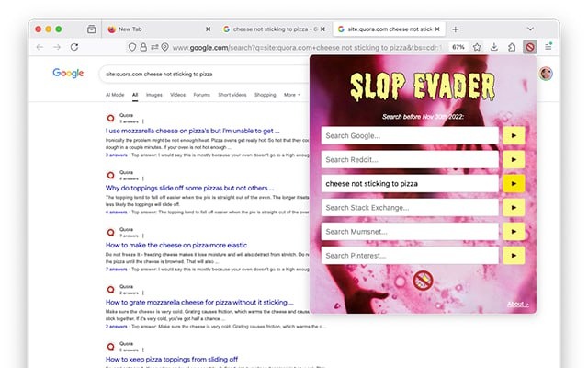The height and width of the screenshot is (368, 588).
Task: Click the tracking protection shield icon
Action: (x=132, y=47)
